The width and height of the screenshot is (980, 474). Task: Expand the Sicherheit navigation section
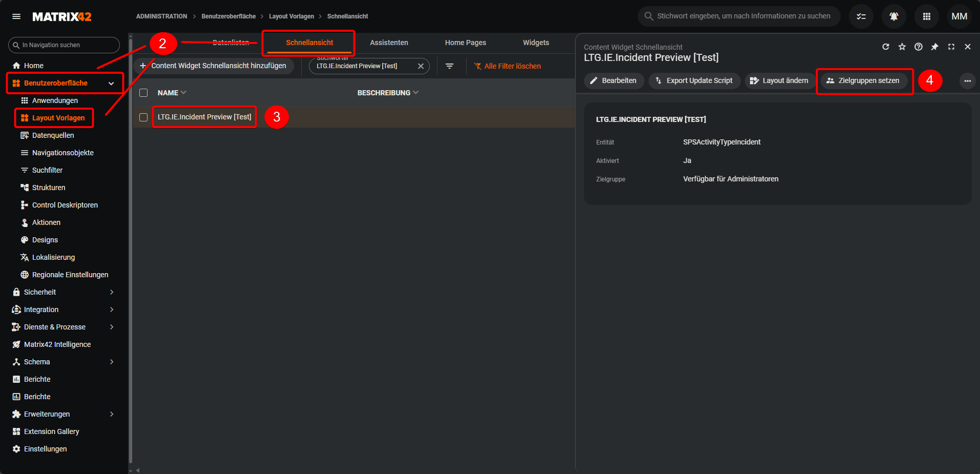click(x=111, y=292)
